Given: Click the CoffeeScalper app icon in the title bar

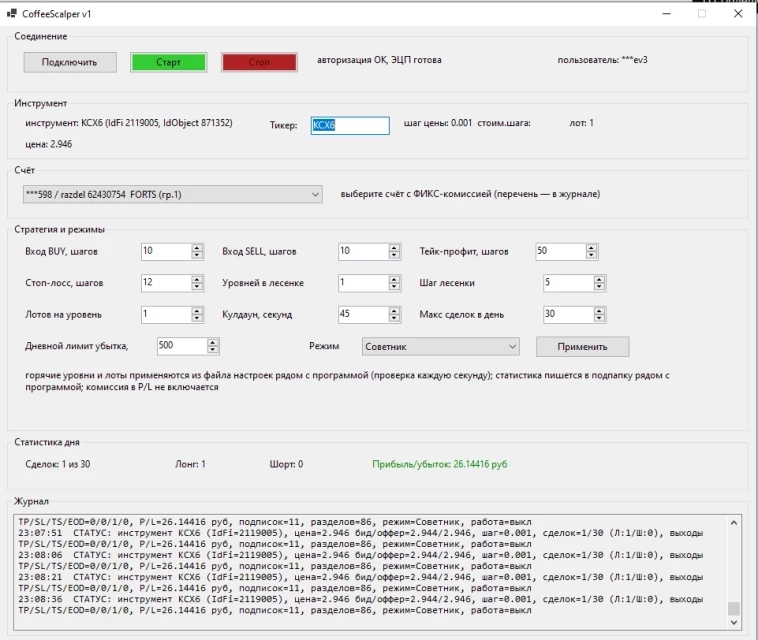Looking at the screenshot, I should pos(12,14).
